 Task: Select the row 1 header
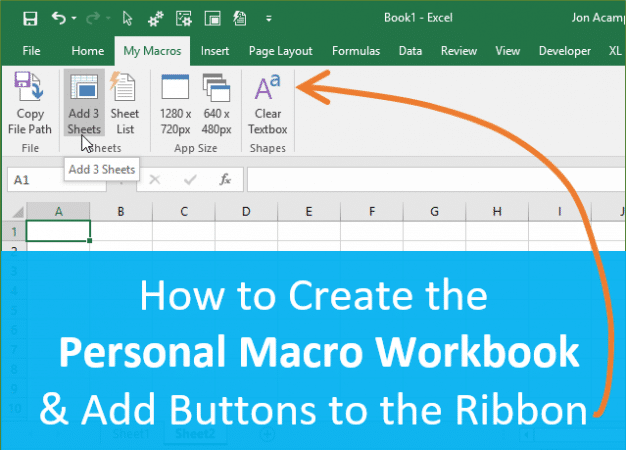pyautogui.click(x=13, y=231)
